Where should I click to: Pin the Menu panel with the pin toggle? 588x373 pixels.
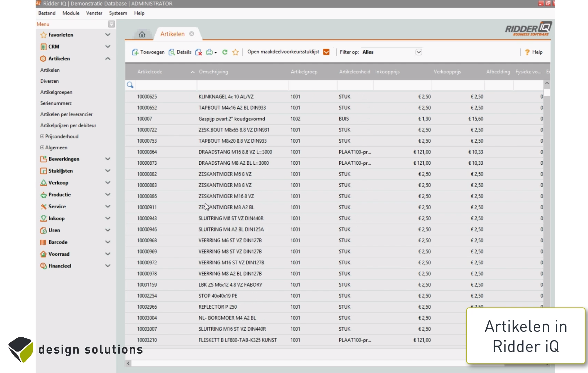pos(111,24)
